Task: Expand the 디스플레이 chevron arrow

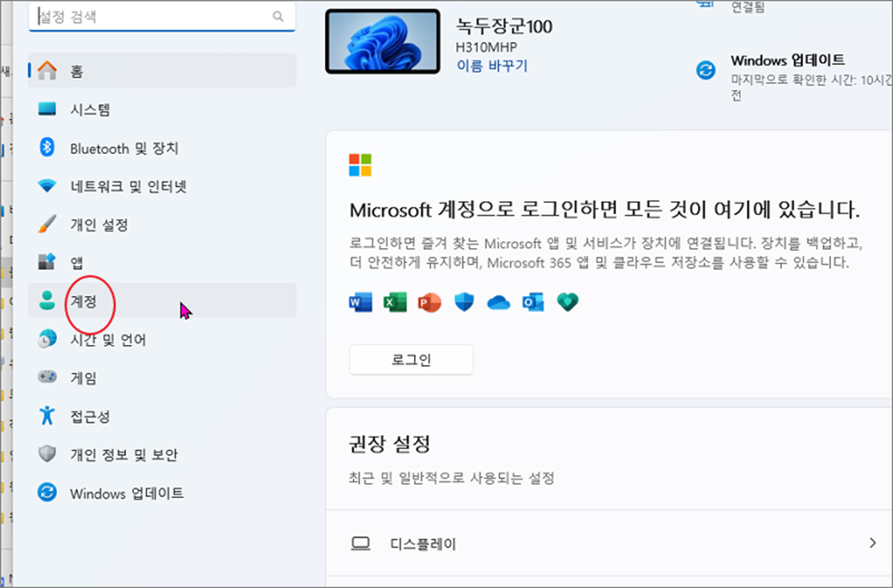Action: [872, 543]
